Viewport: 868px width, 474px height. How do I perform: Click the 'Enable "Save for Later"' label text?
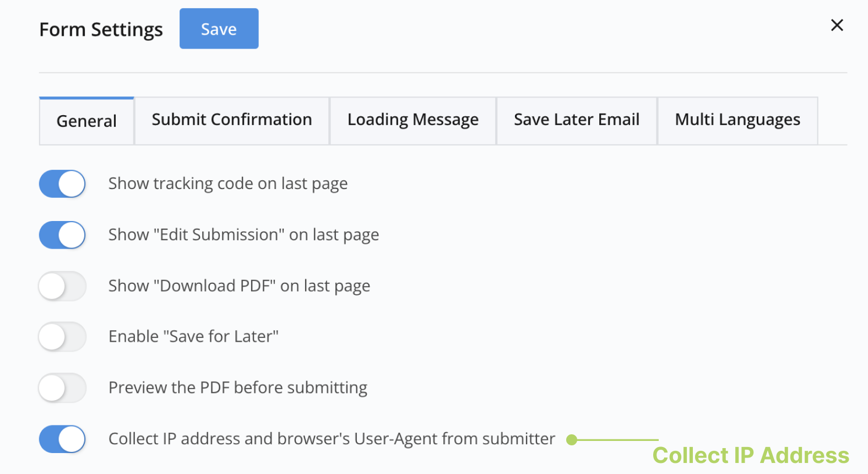[193, 337]
